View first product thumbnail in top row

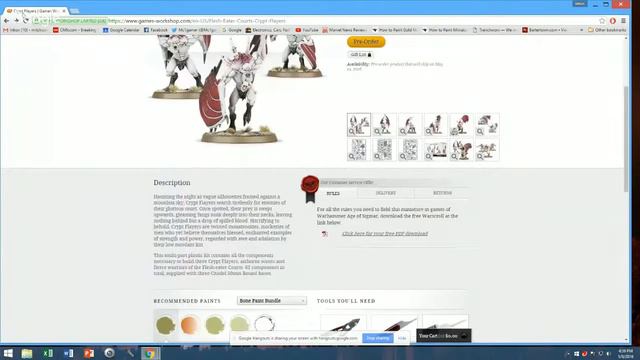pyautogui.click(x=359, y=124)
